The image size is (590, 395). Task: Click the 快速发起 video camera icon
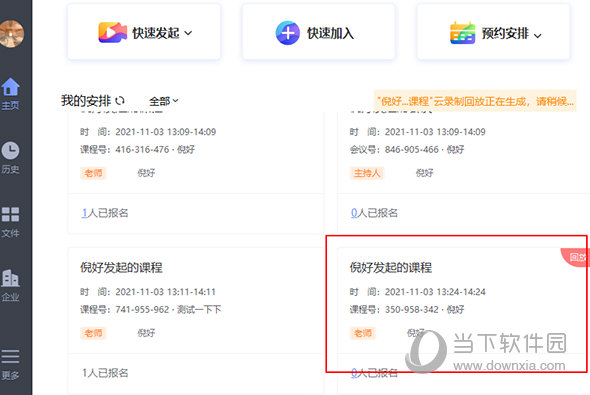(x=113, y=33)
